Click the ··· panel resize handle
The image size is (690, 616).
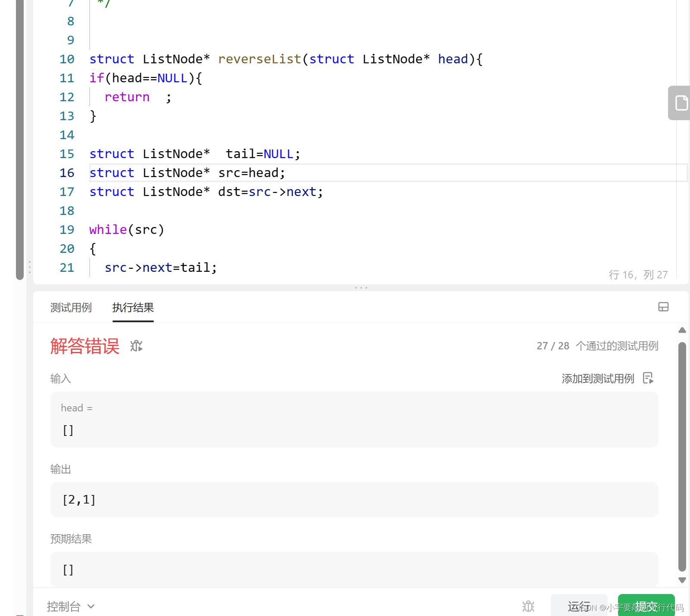tap(361, 287)
